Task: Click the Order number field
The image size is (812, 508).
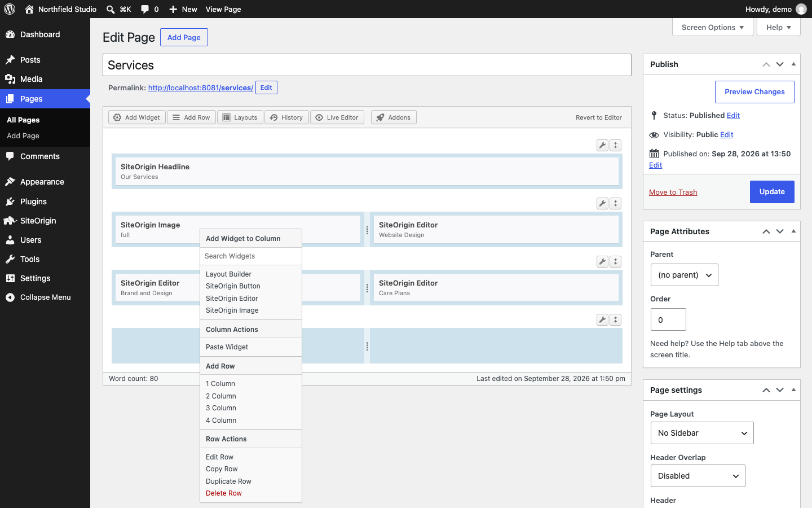Action: (668, 319)
